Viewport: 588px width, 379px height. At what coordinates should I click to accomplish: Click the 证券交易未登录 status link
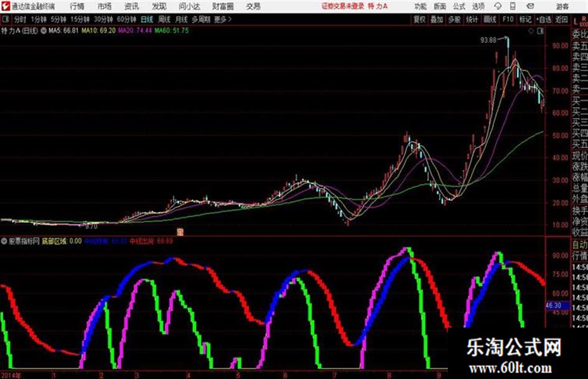[x=342, y=6]
